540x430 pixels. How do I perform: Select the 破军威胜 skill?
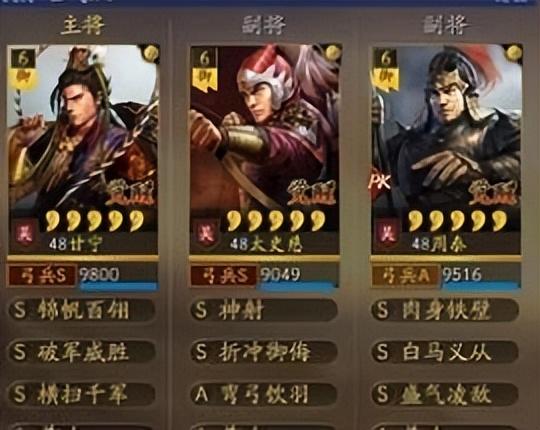click(x=82, y=352)
